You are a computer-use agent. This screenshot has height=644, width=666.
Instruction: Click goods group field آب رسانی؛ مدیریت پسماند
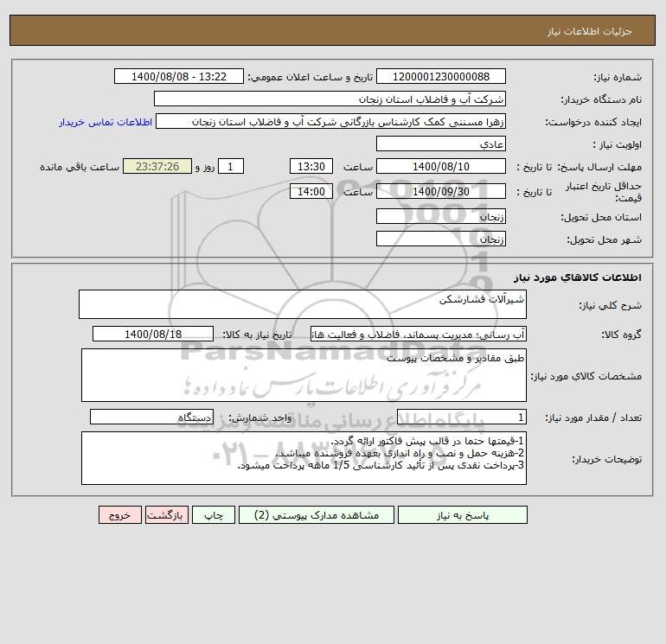pyautogui.click(x=419, y=334)
